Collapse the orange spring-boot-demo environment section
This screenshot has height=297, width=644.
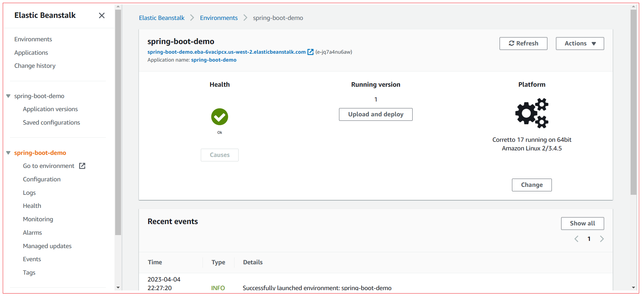click(x=8, y=153)
